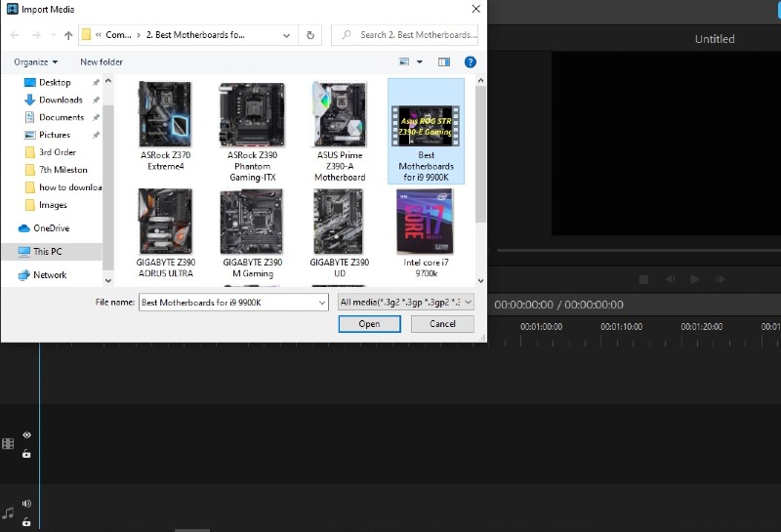Viewport: 781px width, 532px height.
Task: Mute the audio track speaker icon
Action: coord(26,504)
